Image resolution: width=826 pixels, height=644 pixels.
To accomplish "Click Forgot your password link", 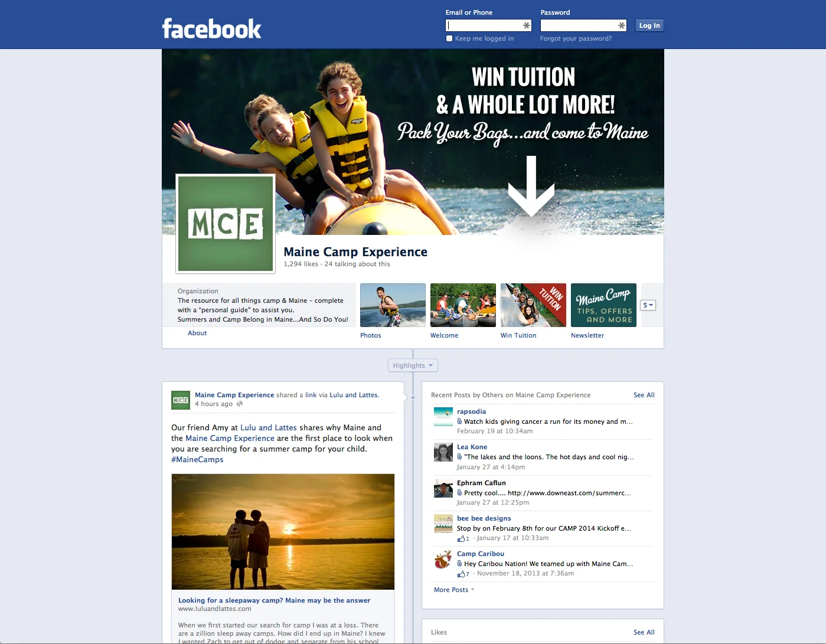I will point(576,38).
